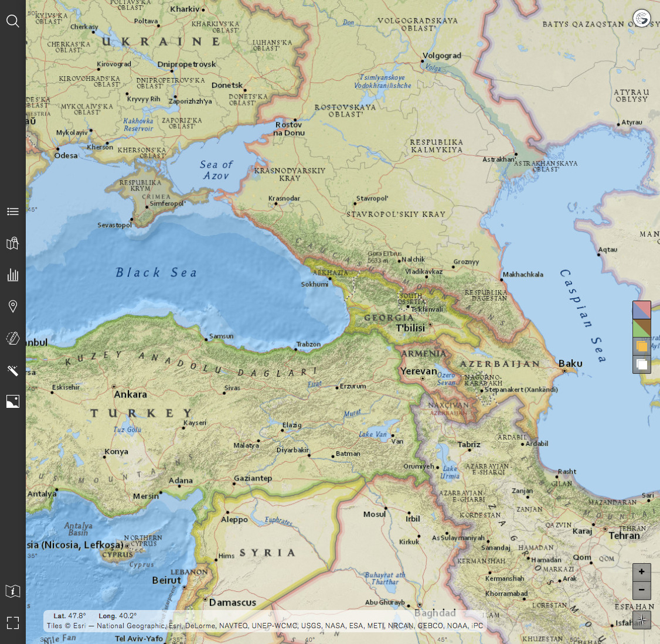Click the Konya city label
This screenshot has height=644, width=660.
click(116, 452)
